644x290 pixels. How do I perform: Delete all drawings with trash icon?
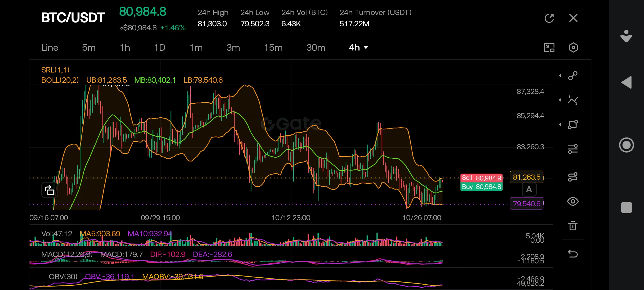click(573, 226)
